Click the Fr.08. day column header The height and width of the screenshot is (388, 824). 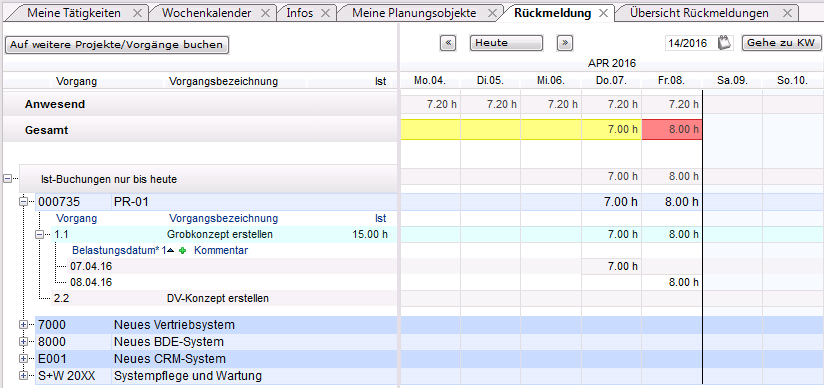(672, 81)
